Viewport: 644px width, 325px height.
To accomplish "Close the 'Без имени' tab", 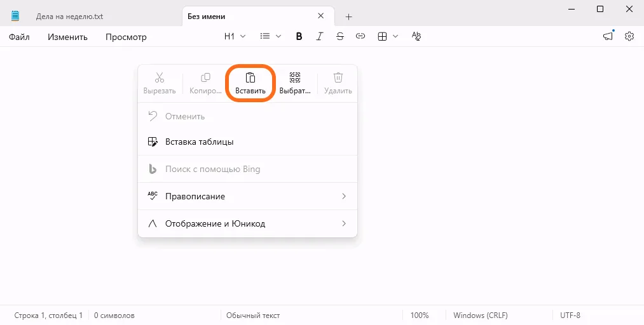I will 321,16.
